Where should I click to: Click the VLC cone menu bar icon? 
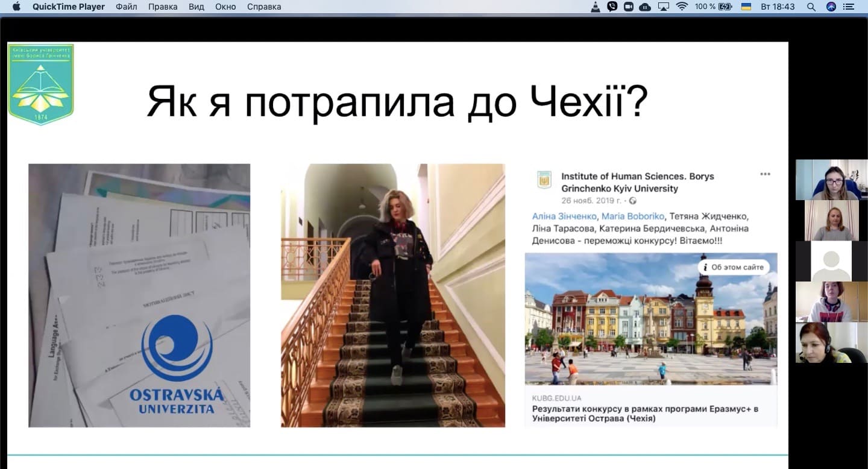[x=596, y=7]
